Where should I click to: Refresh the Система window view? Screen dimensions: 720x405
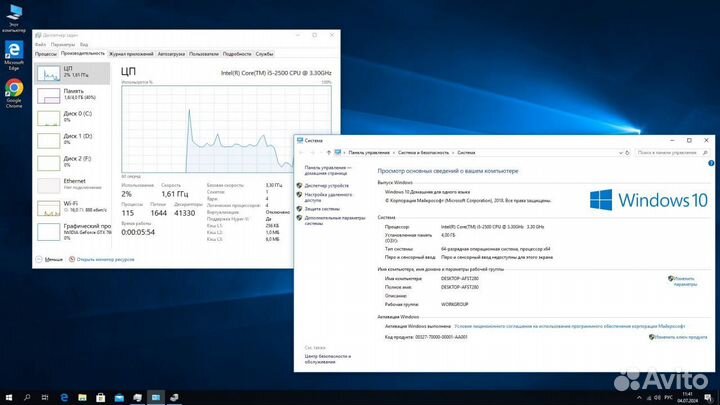point(627,152)
